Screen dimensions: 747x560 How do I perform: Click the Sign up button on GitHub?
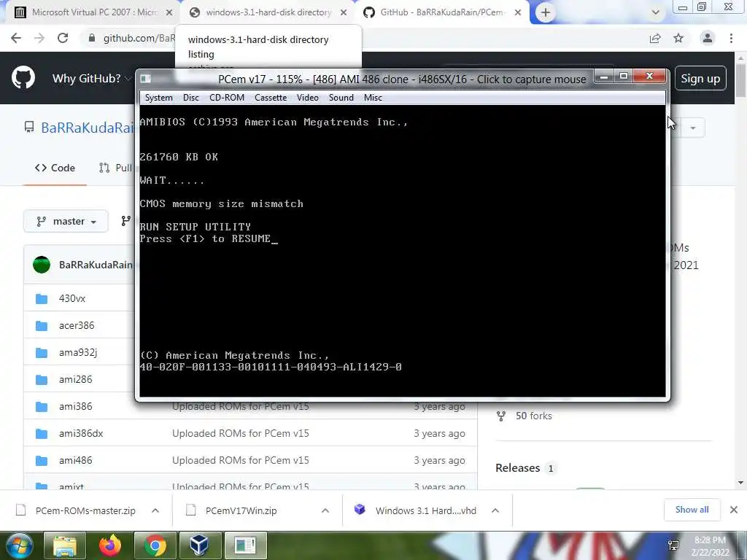(x=700, y=79)
